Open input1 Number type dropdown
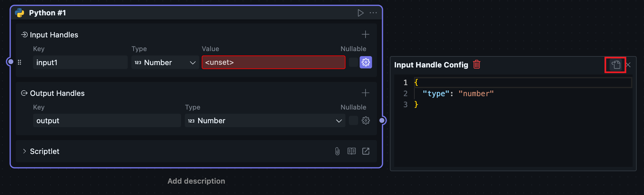The height and width of the screenshot is (195, 644). tap(165, 62)
